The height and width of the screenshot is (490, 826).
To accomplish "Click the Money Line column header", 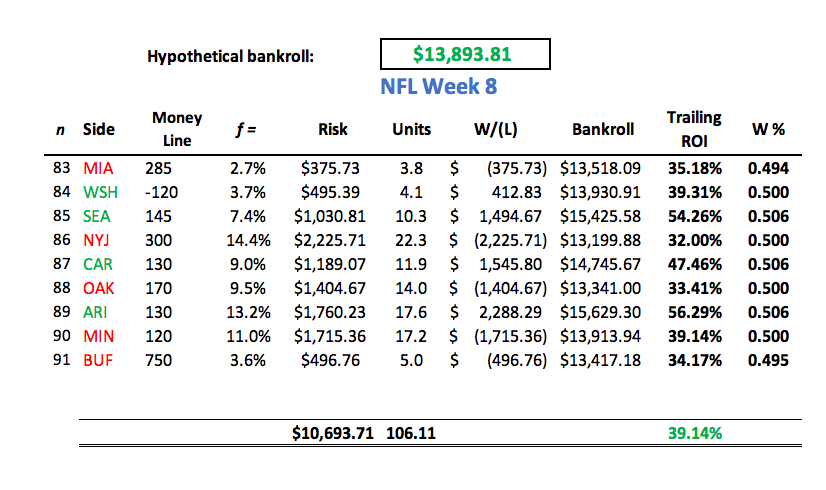I will 177,129.
